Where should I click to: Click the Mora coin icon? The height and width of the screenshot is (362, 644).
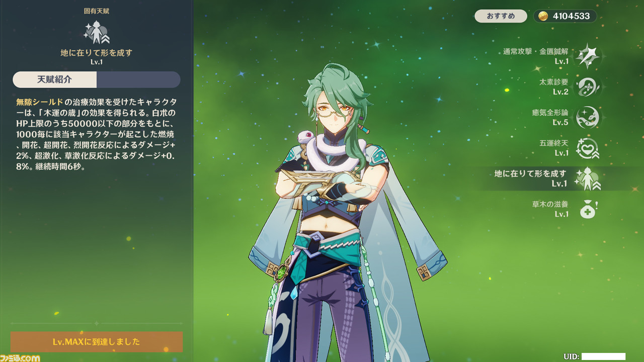pos(543,16)
